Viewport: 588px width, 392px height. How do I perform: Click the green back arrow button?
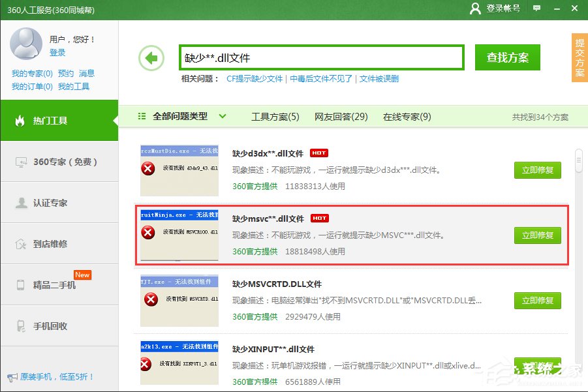point(151,57)
